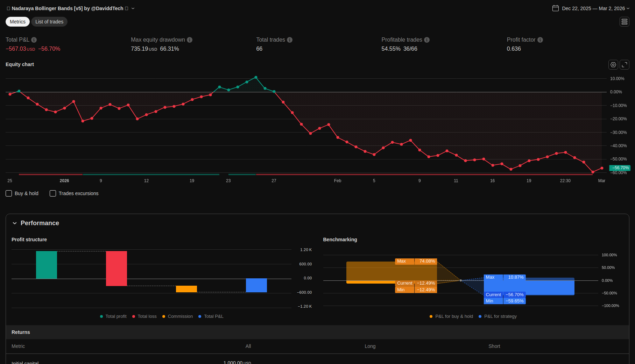Image resolution: width=635 pixels, height=364 pixels.
Task: Open the date range dropdown
Action: pos(628,8)
